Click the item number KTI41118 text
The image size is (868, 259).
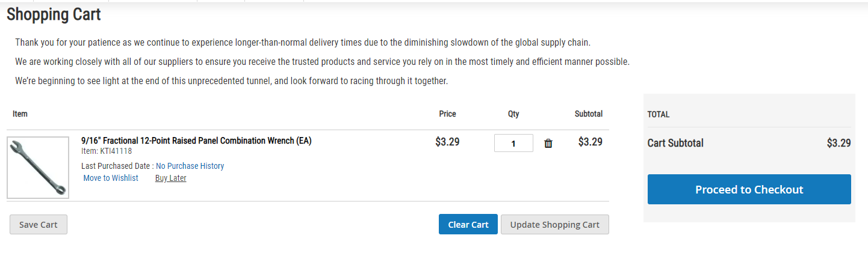pyautogui.click(x=107, y=151)
